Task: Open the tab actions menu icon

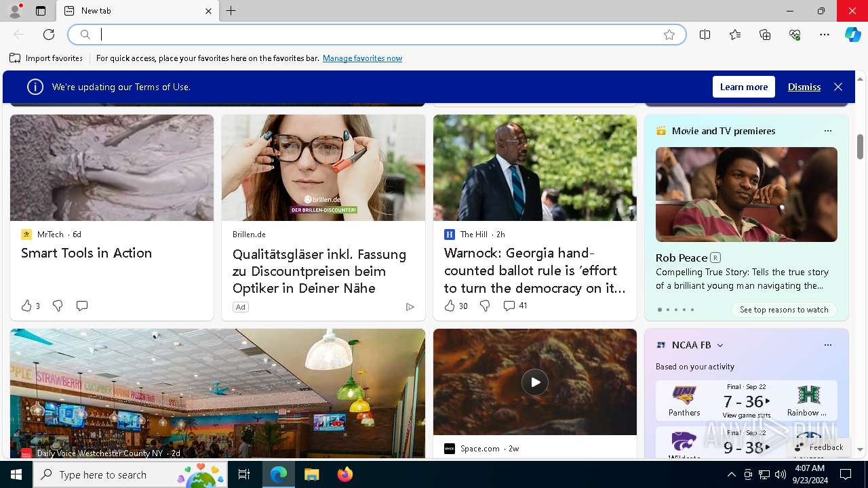Action: 41,11
